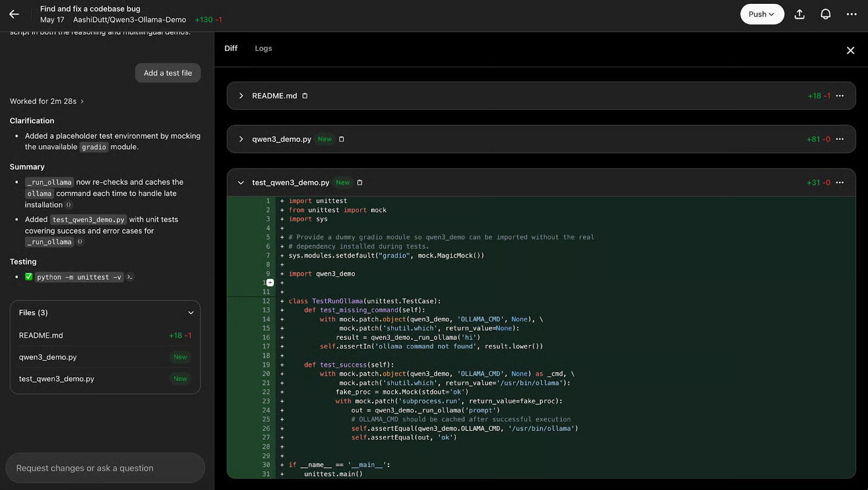Click the terminal icon beside the unittest command
Viewport: 868px width, 490px height.
click(129, 277)
